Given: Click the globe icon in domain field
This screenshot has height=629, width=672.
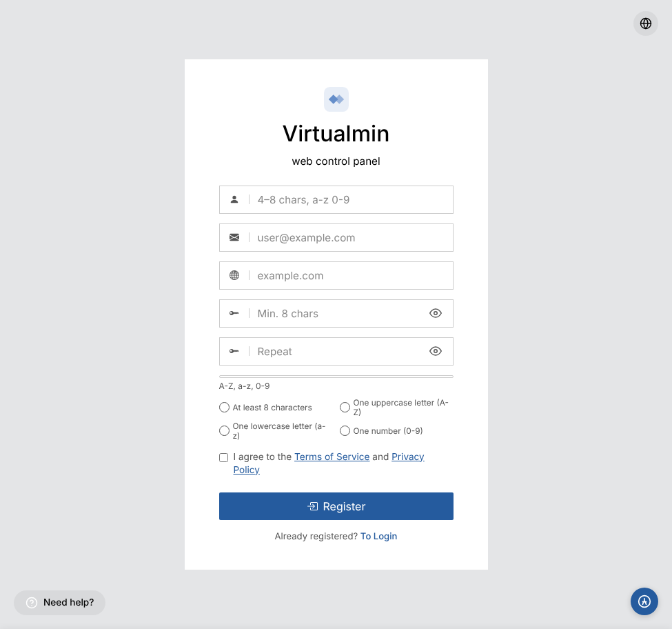Looking at the screenshot, I should 234,275.
